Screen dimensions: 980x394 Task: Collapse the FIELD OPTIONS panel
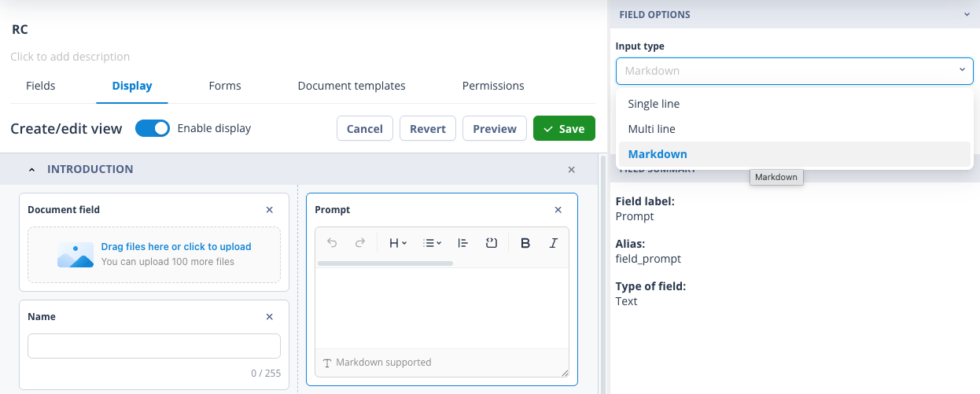click(967, 14)
